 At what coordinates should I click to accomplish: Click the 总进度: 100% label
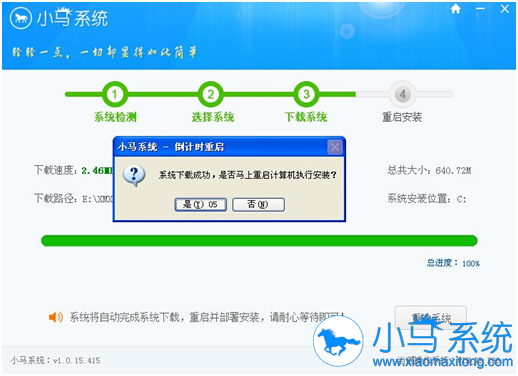pos(453,263)
